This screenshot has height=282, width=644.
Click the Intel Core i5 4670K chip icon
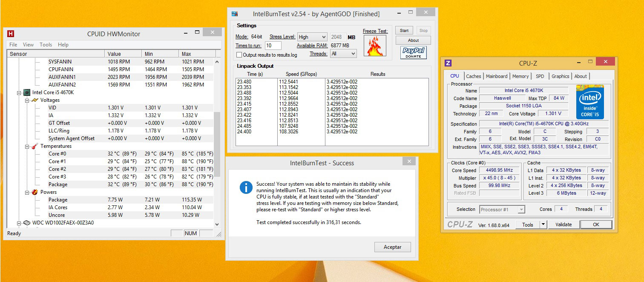click(26, 92)
